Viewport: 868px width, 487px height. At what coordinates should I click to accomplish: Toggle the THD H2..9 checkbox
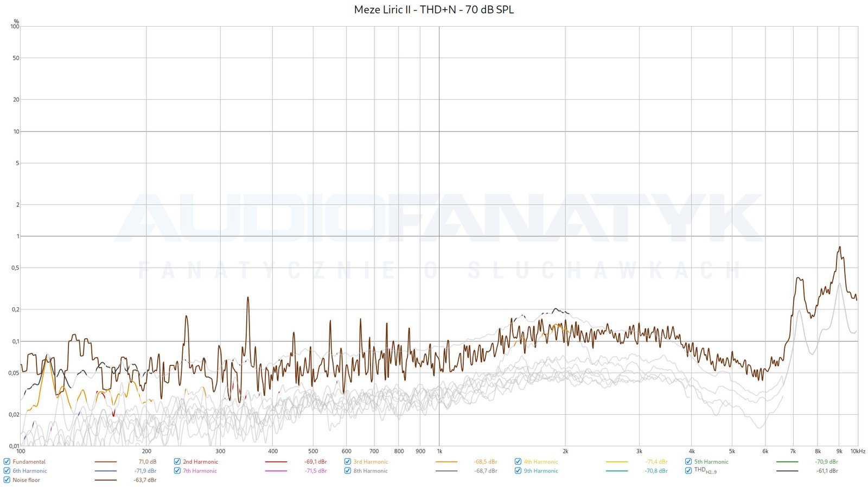(688, 471)
